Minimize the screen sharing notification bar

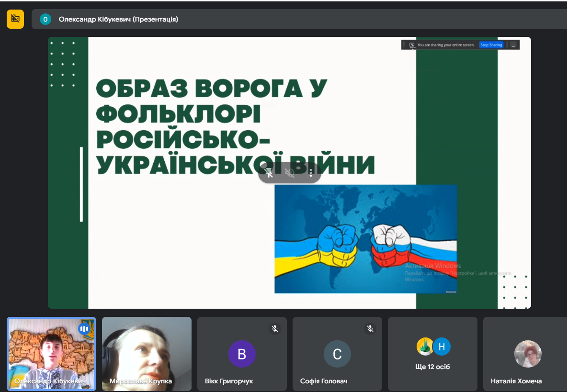[x=513, y=45]
